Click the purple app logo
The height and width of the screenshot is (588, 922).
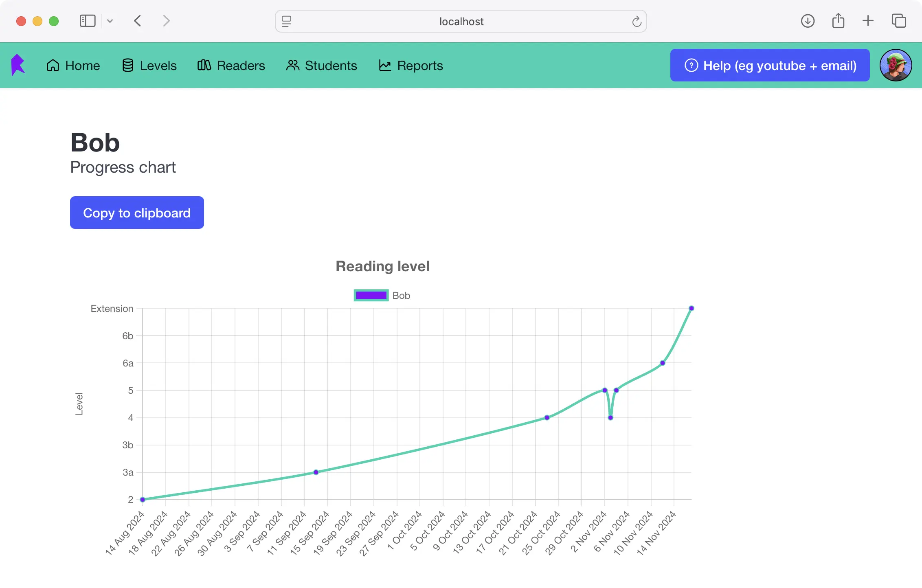click(18, 65)
